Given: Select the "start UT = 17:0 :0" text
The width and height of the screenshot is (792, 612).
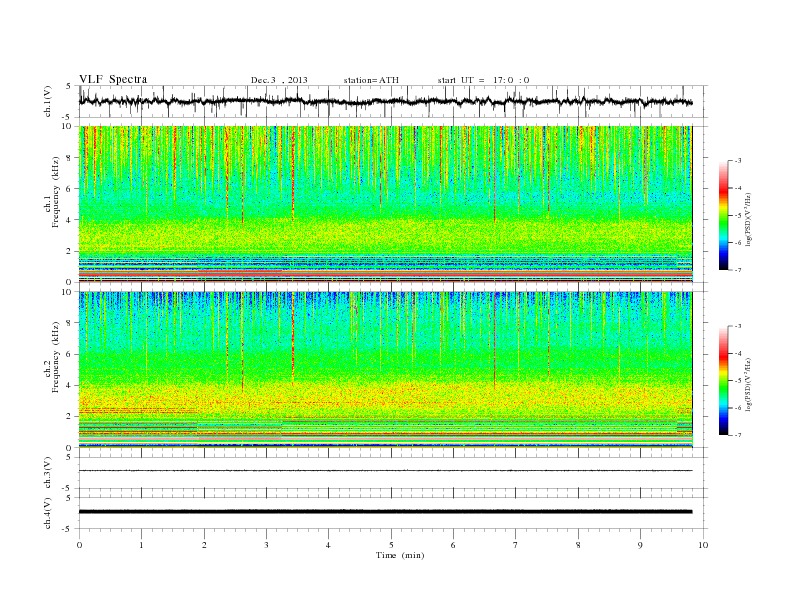Looking at the screenshot, I should click(x=483, y=80).
